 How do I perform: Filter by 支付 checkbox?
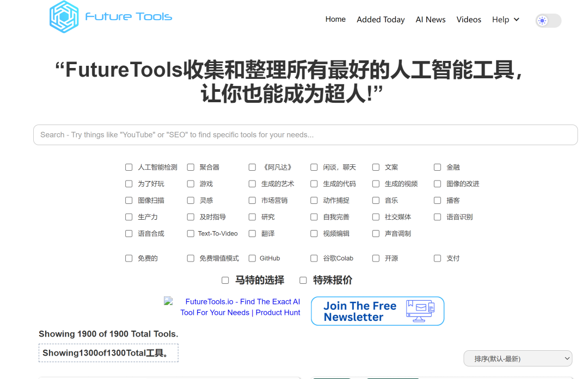[437, 258]
